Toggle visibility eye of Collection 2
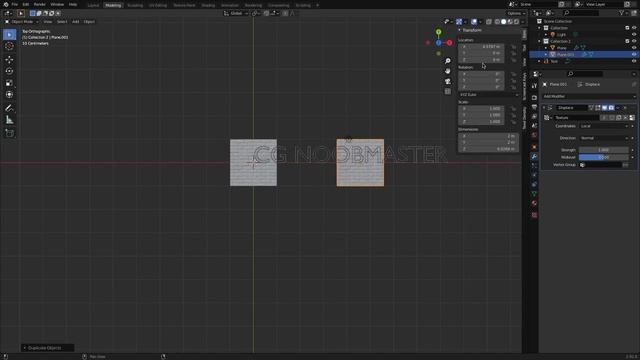Viewport: 640px width, 360px height. pyautogui.click(x=634, y=41)
